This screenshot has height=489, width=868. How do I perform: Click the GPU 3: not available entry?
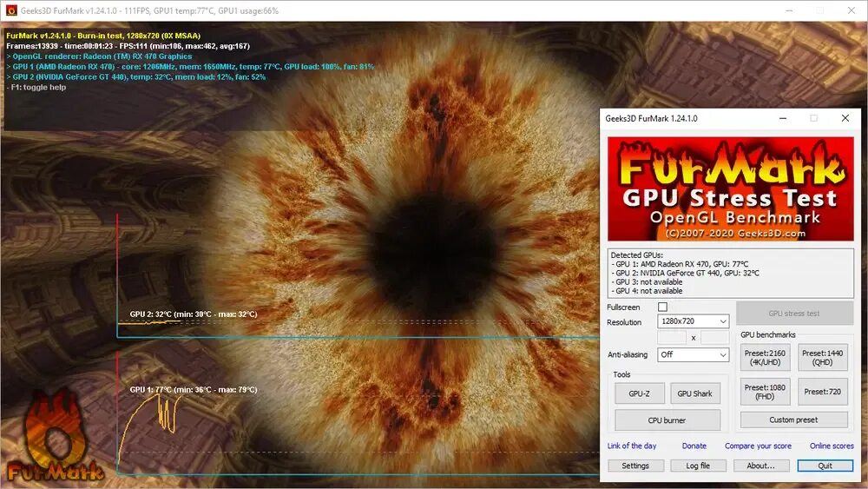click(x=647, y=282)
